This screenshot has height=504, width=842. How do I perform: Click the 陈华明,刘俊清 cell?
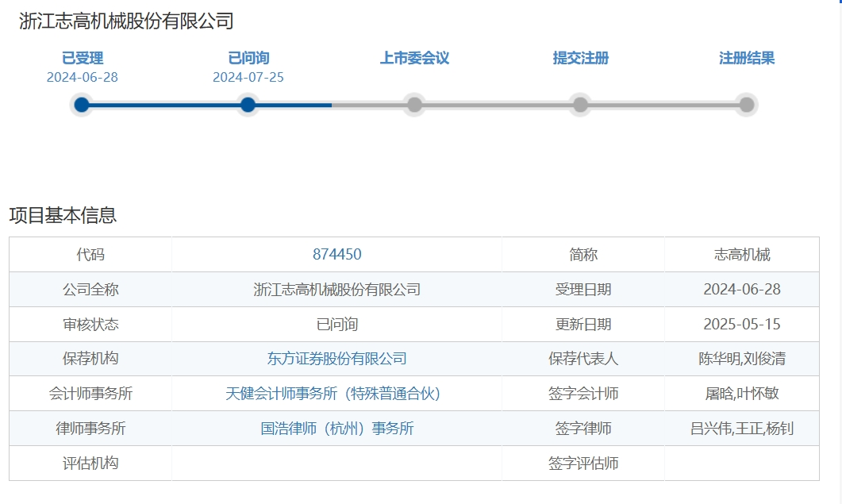[741, 359]
